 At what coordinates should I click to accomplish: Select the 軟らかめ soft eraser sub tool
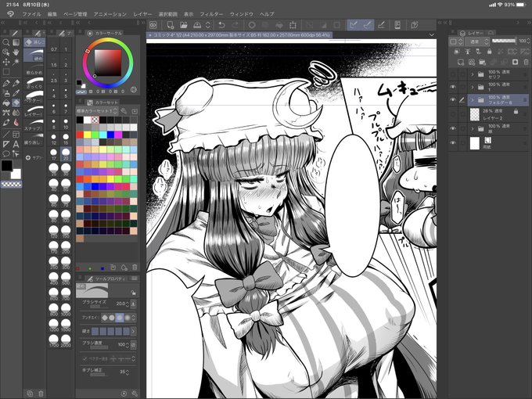[x=34, y=68]
